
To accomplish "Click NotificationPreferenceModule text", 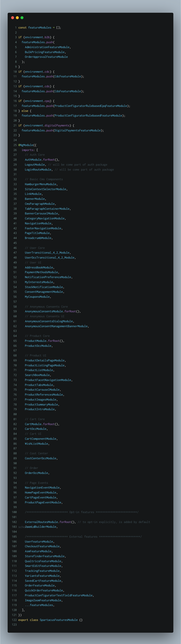I will click(x=48, y=277).
